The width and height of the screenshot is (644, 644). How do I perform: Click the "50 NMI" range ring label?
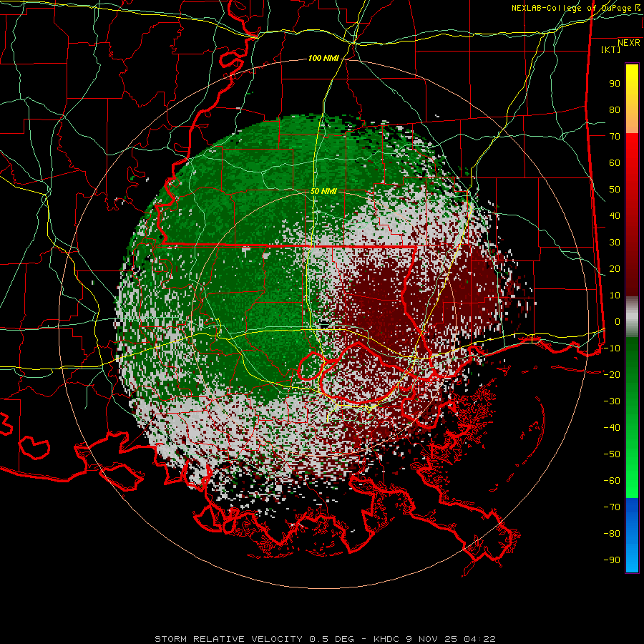pos(323,191)
